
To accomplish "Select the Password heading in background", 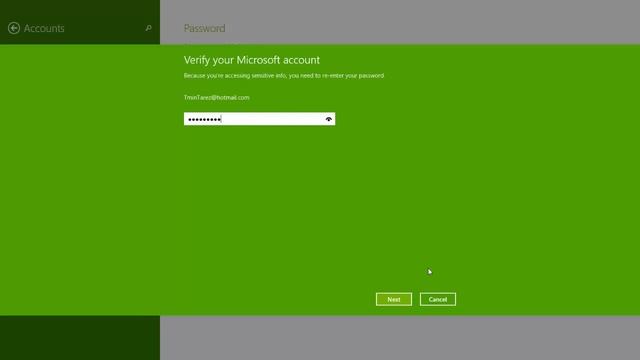I will pyautogui.click(x=204, y=28).
